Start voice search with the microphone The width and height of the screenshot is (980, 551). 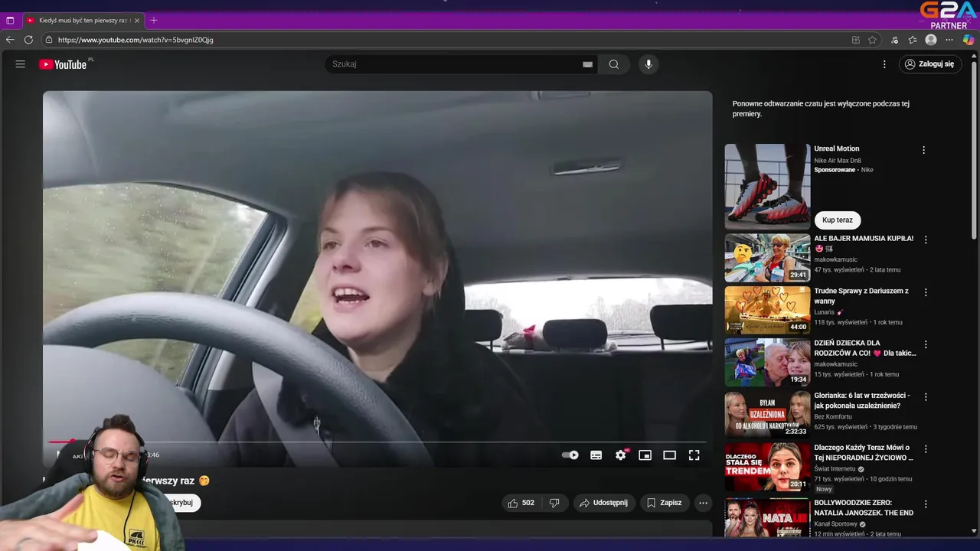[x=648, y=64]
